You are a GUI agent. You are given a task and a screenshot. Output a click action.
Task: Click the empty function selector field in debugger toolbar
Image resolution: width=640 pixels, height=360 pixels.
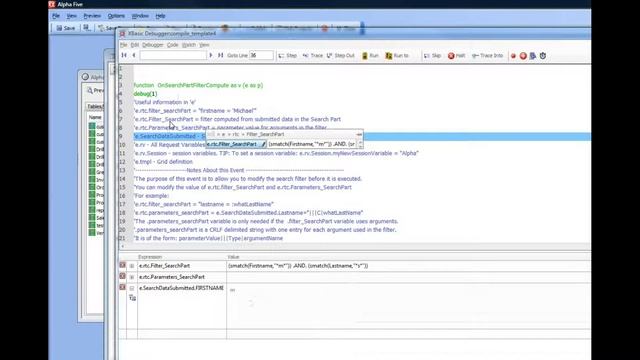[x=173, y=56]
